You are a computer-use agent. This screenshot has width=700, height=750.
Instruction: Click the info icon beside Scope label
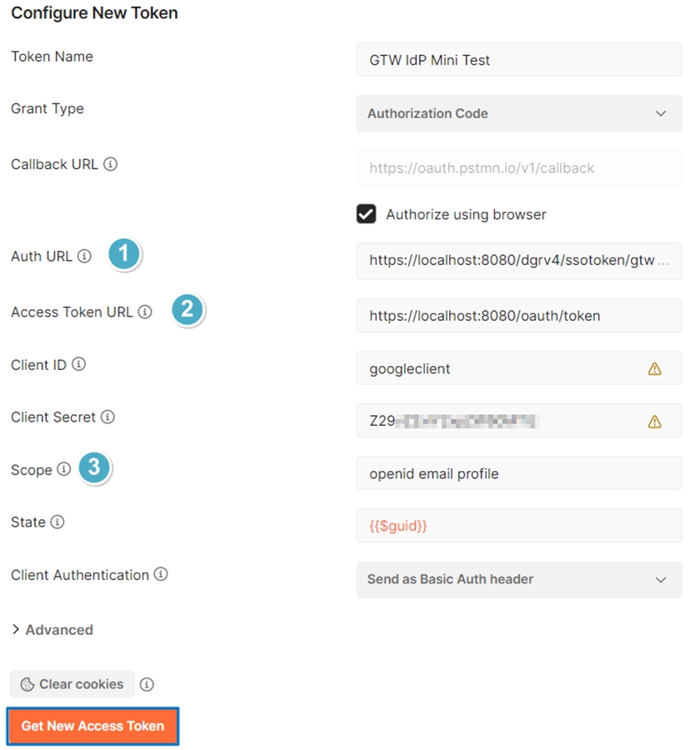coord(64,470)
